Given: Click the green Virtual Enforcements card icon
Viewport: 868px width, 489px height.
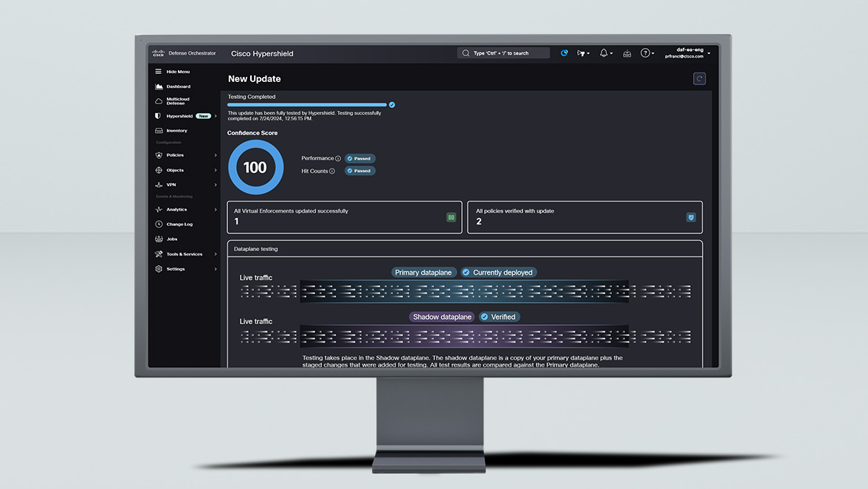Looking at the screenshot, I should [451, 217].
